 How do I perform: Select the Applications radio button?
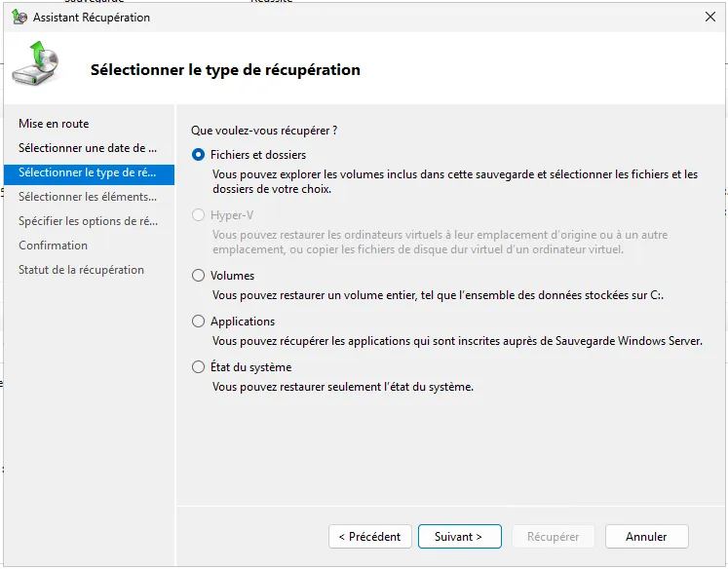coord(199,322)
